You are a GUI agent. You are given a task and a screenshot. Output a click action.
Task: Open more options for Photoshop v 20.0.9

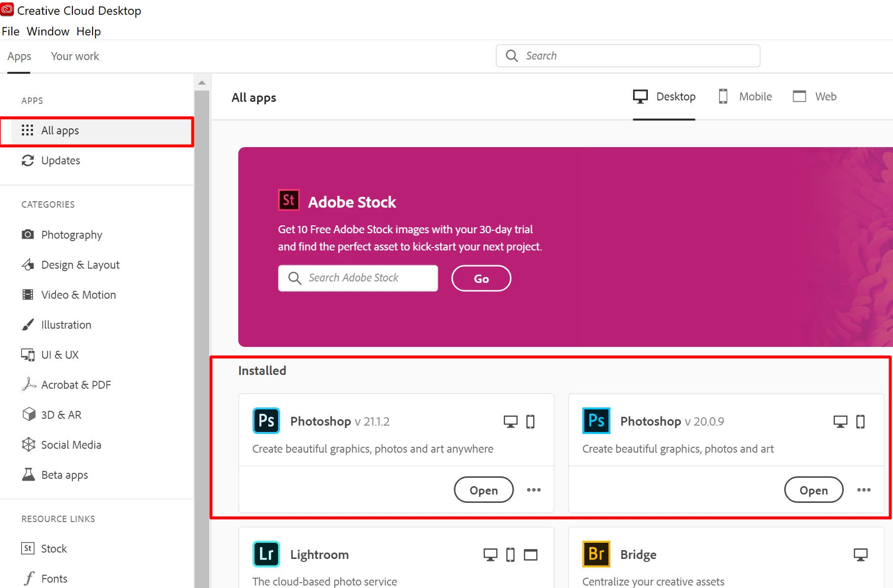[864, 490]
